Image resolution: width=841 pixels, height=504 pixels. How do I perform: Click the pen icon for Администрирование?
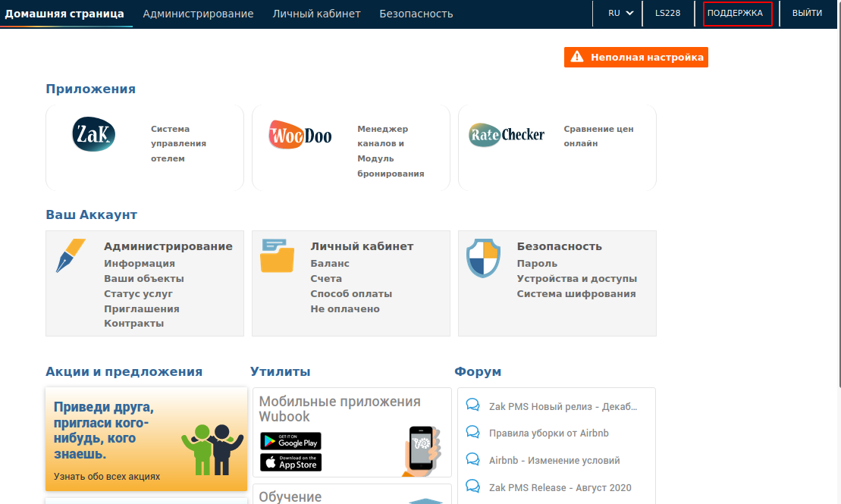tap(71, 255)
